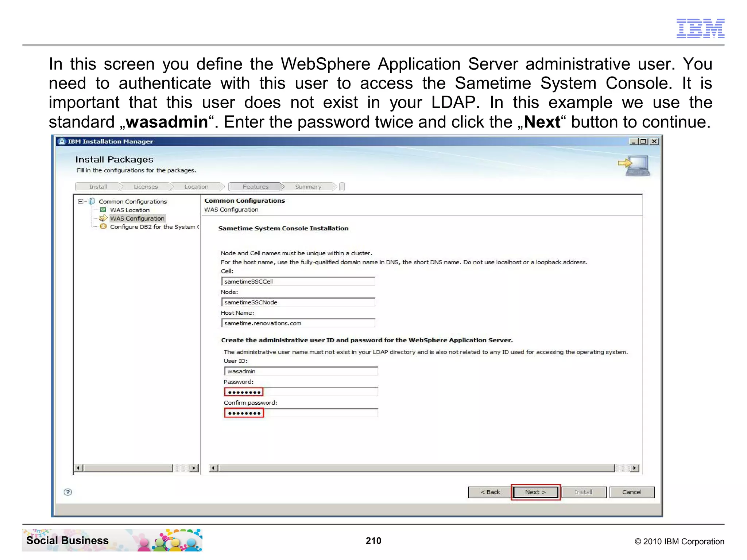Image resolution: width=747 pixels, height=560 pixels.
Task: Click the Location wizard step
Action: (196, 187)
